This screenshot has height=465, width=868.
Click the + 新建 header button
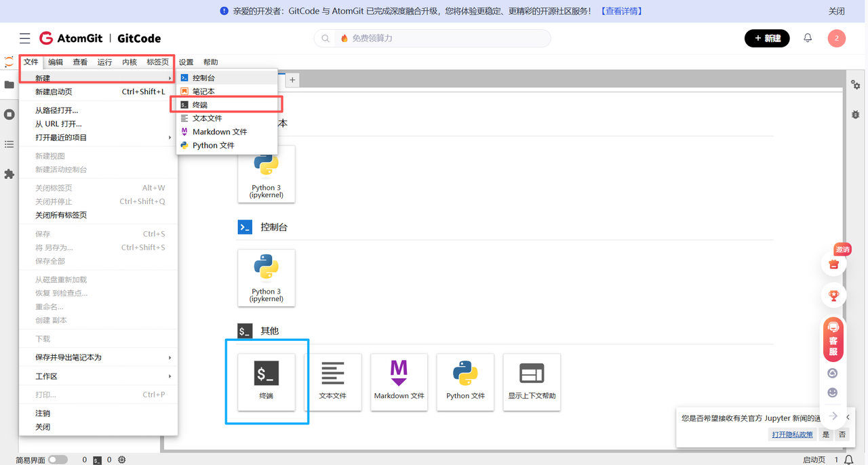tap(767, 39)
